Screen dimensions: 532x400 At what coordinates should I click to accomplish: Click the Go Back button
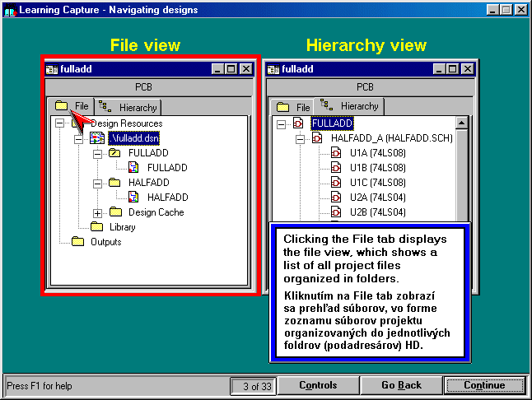coord(401,385)
